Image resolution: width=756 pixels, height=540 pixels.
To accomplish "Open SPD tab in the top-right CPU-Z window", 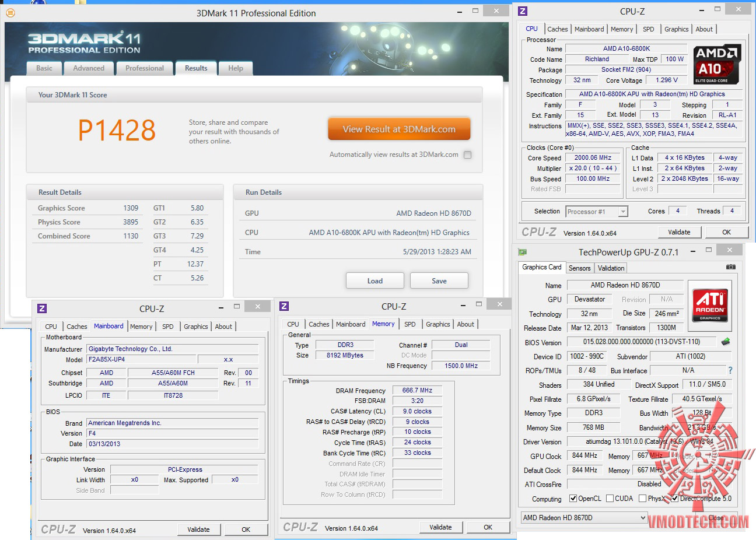I will [x=649, y=29].
